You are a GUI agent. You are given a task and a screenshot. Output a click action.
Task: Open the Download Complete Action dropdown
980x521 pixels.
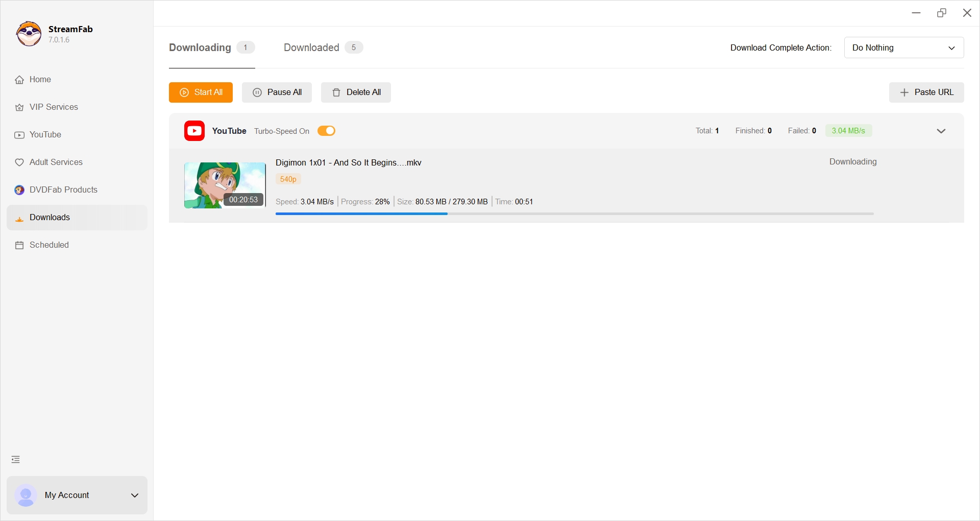(904, 48)
